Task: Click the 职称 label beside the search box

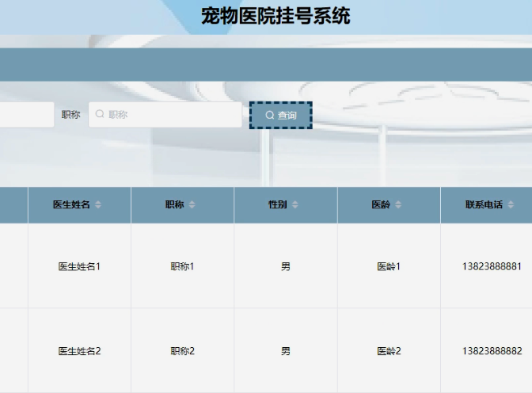Action: (70, 115)
